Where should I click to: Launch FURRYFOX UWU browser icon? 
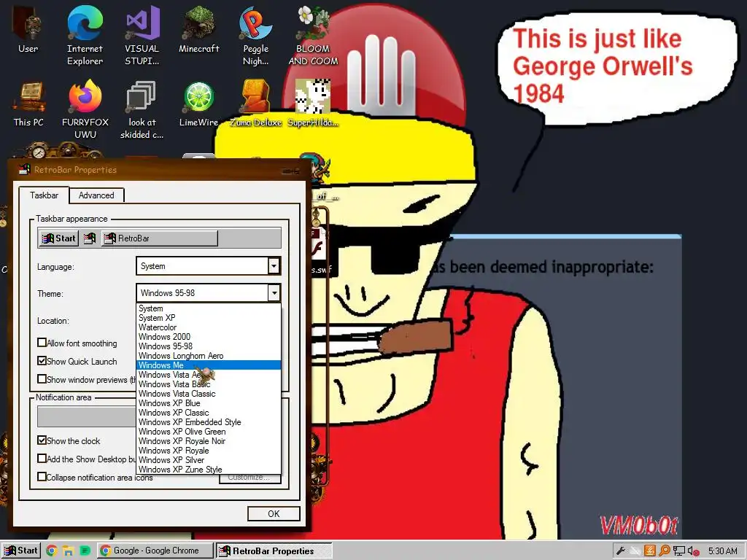click(x=85, y=109)
